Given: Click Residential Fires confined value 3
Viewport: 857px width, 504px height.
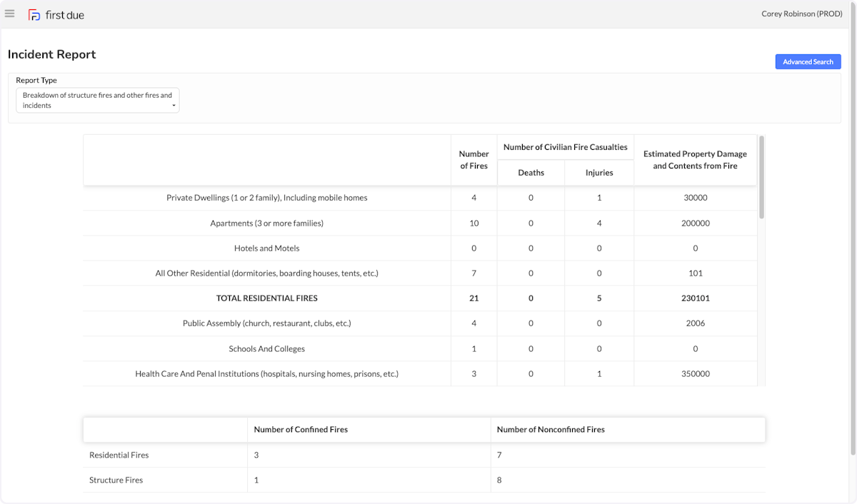Looking at the screenshot, I should click(256, 455).
